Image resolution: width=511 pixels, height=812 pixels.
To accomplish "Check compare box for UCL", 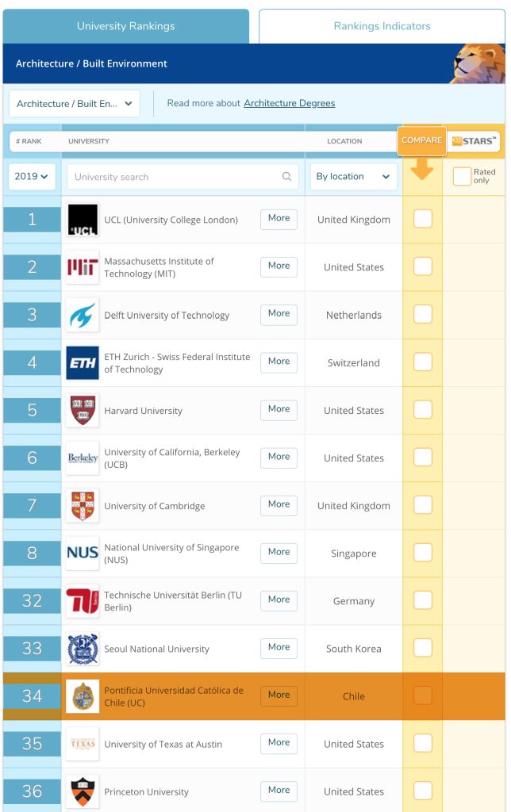I will click(x=423, y=219).
